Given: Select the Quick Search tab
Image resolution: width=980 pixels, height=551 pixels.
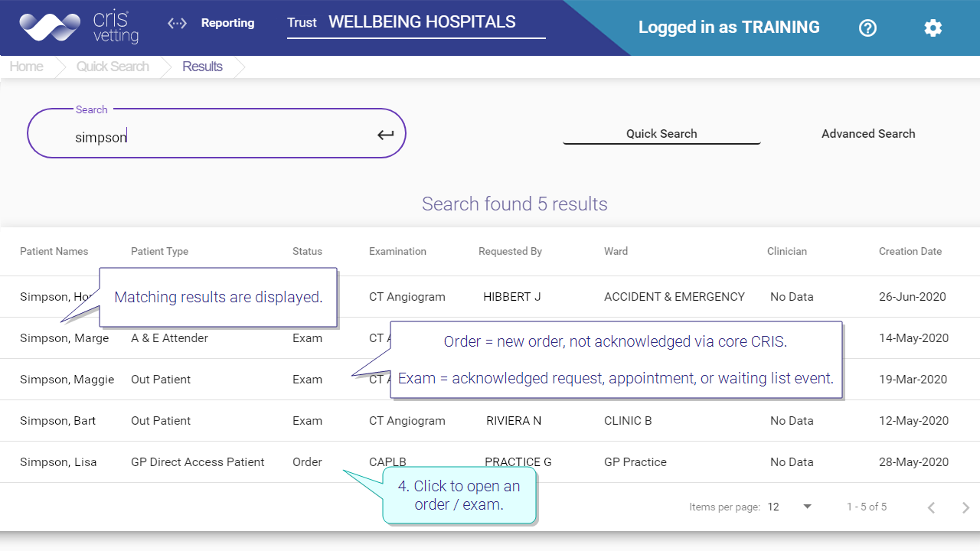Looking at the screenshot, I should click(661, 133).
